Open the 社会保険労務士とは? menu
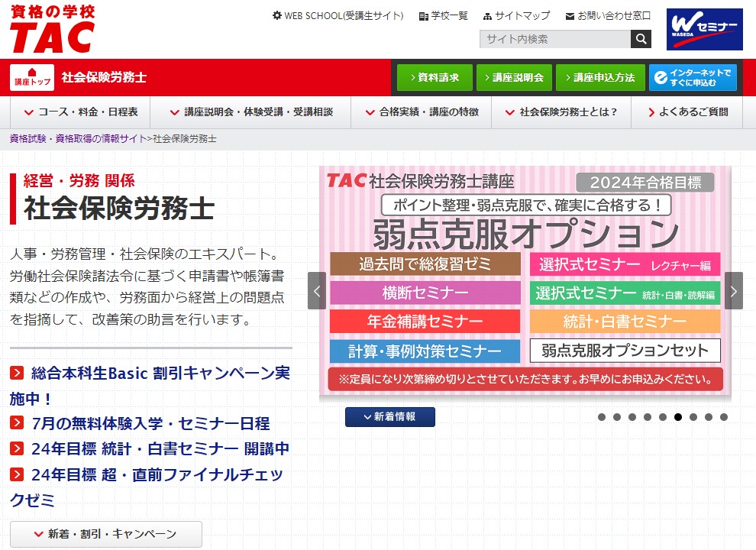The image size is (756, 550). [x=567, y=112]
